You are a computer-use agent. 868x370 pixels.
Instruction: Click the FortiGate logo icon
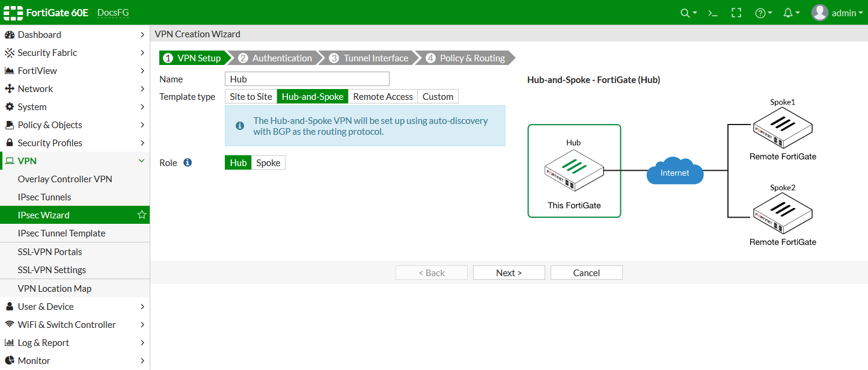tap(13, 12)
